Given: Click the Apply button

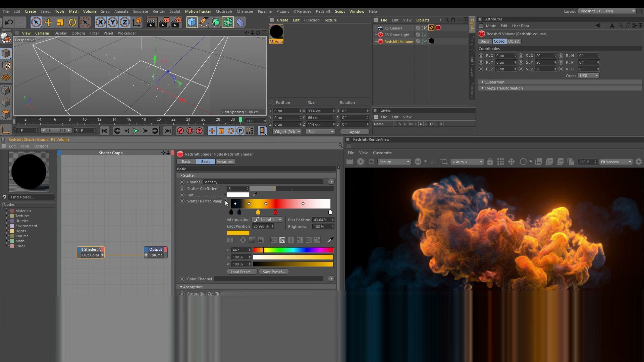Looking at the screenshot, I should [355, 132].
